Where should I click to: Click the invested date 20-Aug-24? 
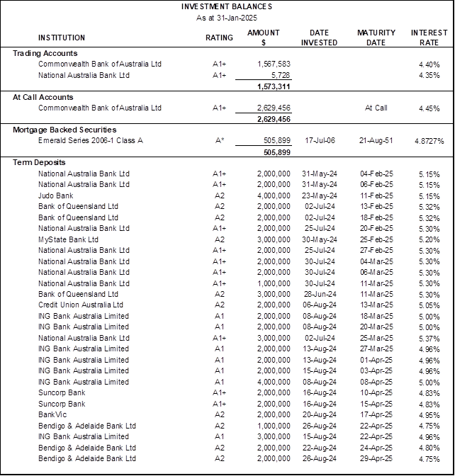(320, 414)
